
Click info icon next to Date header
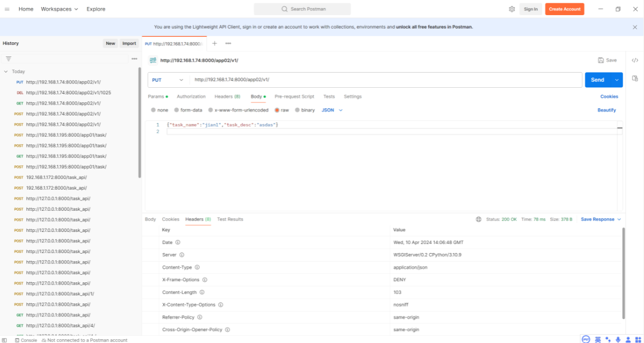pos(178,242)
